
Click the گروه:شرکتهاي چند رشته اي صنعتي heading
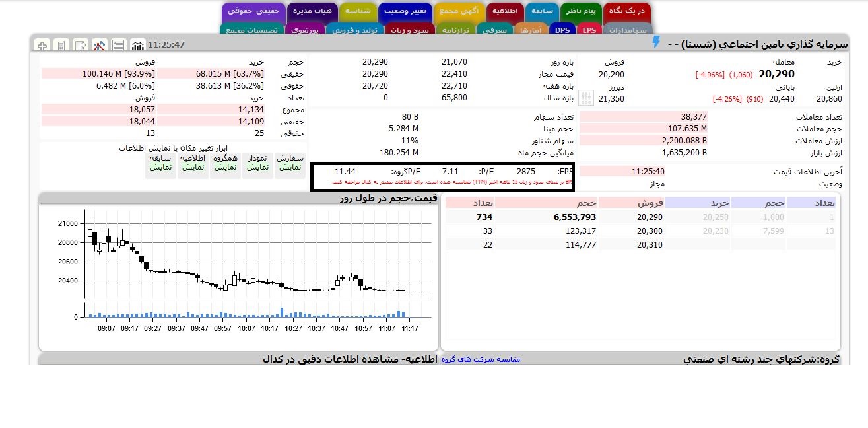(761, 359)
